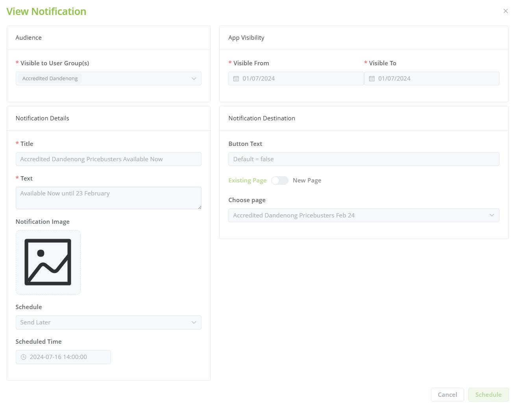516x420 pixels.
Task: Close the View Notification dialog
Action: click(506, 11)
